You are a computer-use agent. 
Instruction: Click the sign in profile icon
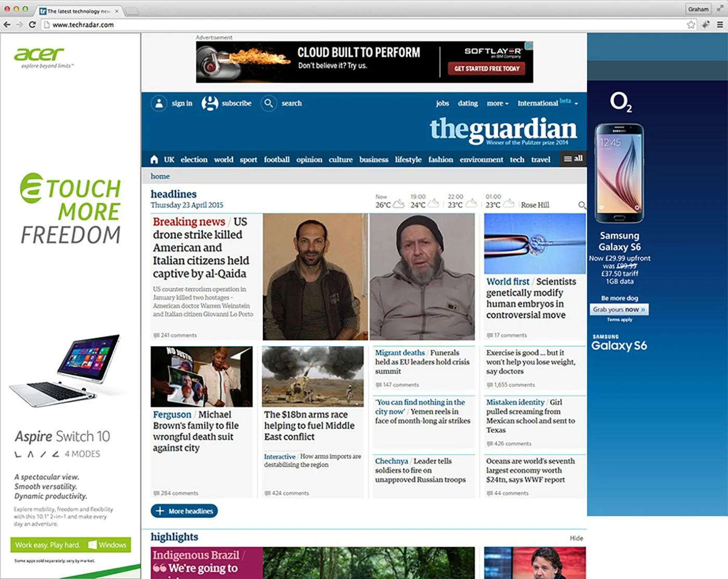[x=159, y=103]
